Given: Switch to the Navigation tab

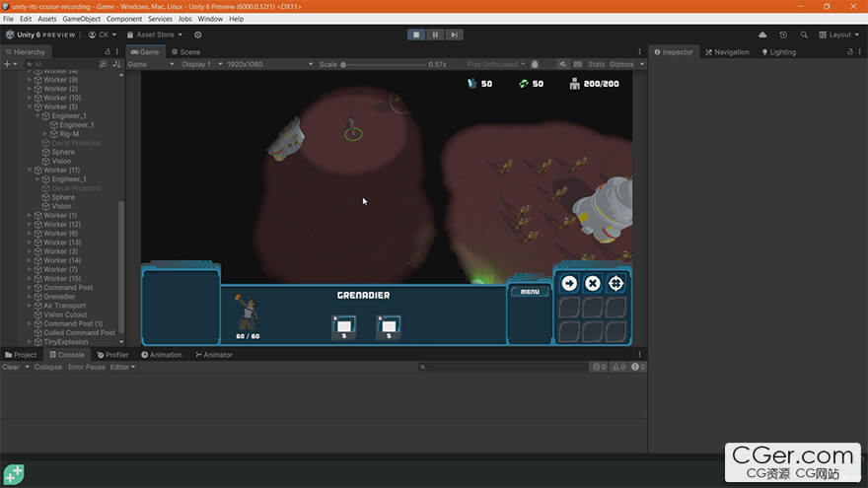Looking at the screenshot, I should pyautogui.click(x=727, y=52).
